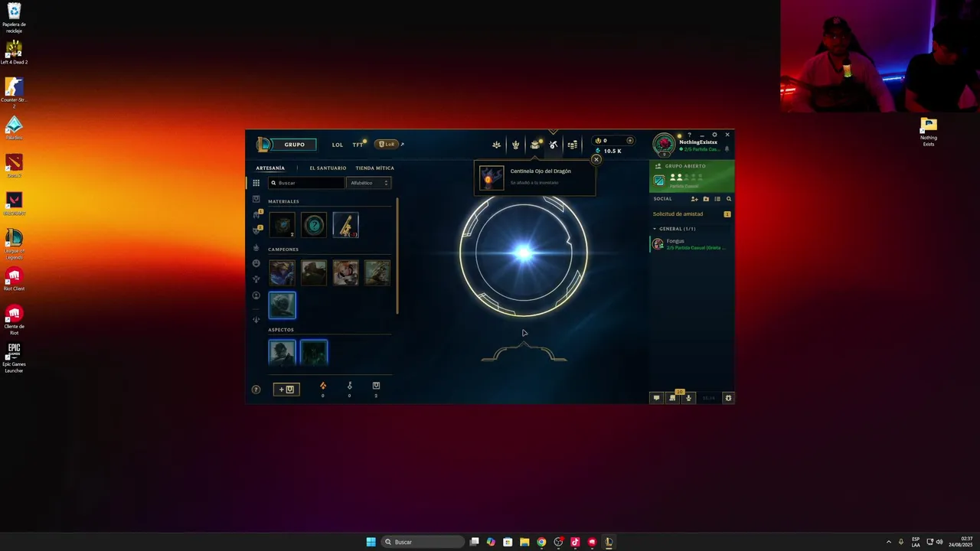Select the all-items grid filter icon

pos(256,183)
